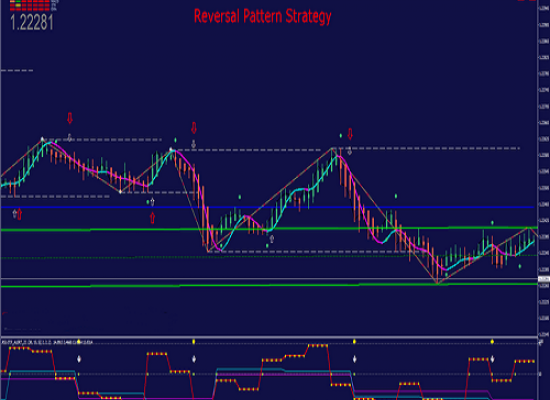Select the green dot left of the third red arrow

tap(341, 135)
